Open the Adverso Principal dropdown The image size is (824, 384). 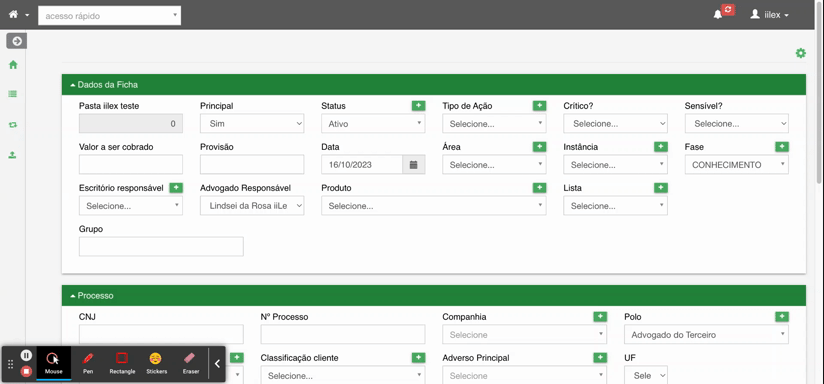(524, 376)
